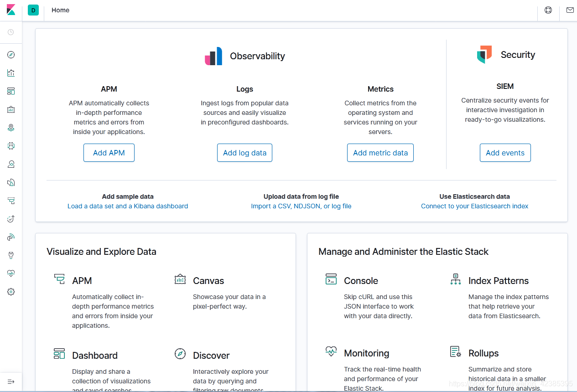Click the Security heading logo

pyautogui.click(x=484, y=55)
